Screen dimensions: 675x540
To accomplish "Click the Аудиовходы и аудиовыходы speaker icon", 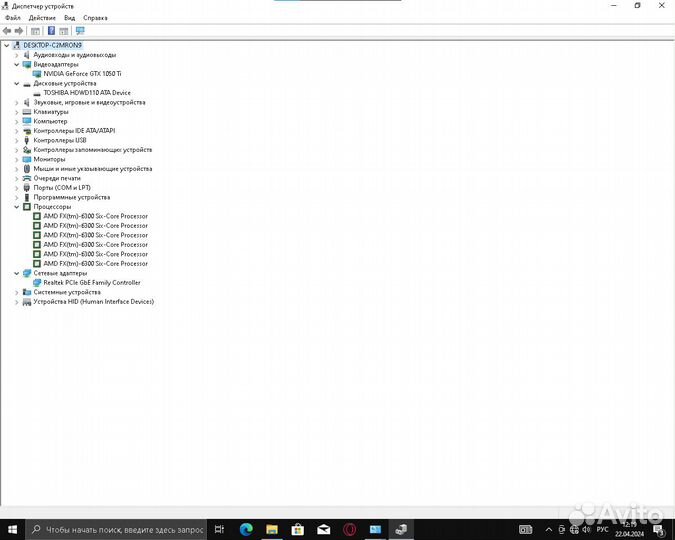I will pos(27,55).
